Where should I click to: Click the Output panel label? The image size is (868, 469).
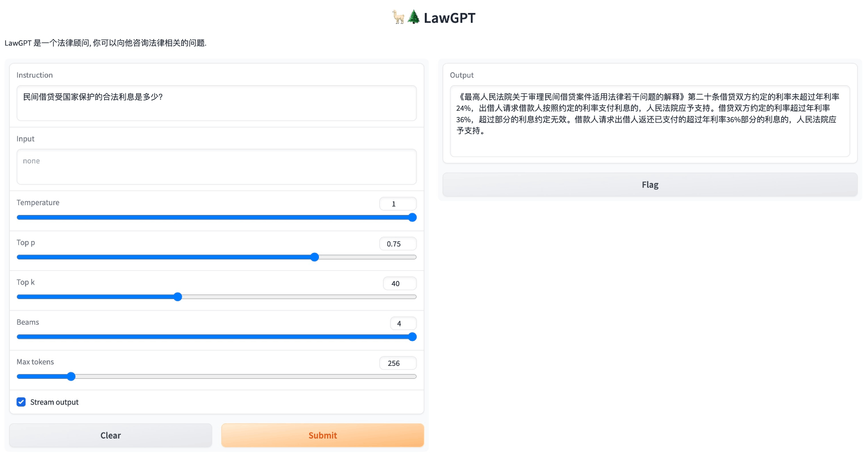pyautogui.click(x=462, y=75)
